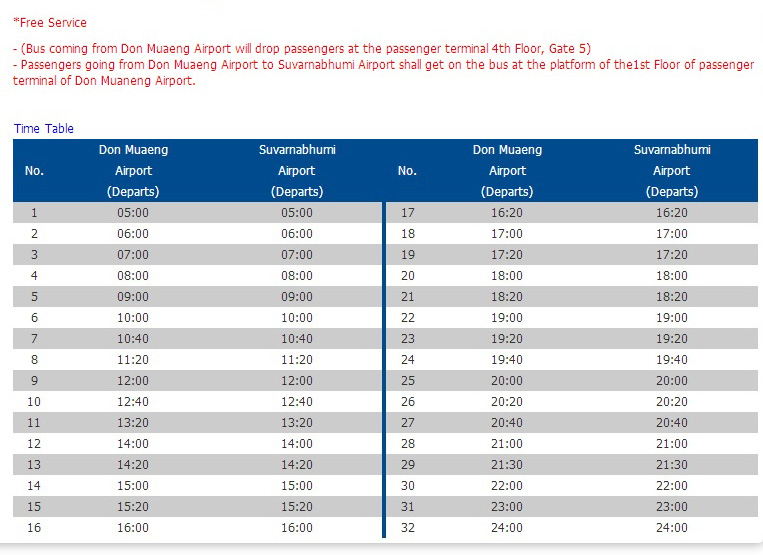
Task: Select the 05:00 Don Mueang departure in row 1
Action: pyautogui.click(x=133, y=213)
